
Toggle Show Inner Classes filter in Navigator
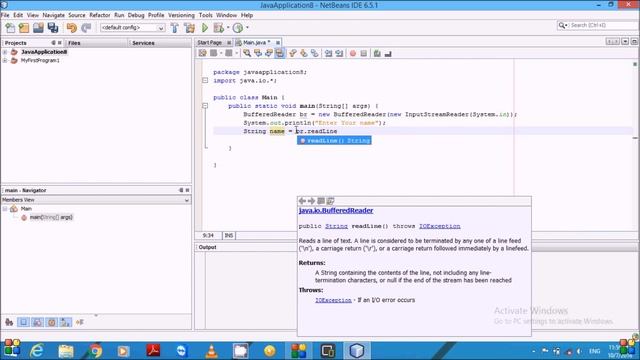pos(65,322)
